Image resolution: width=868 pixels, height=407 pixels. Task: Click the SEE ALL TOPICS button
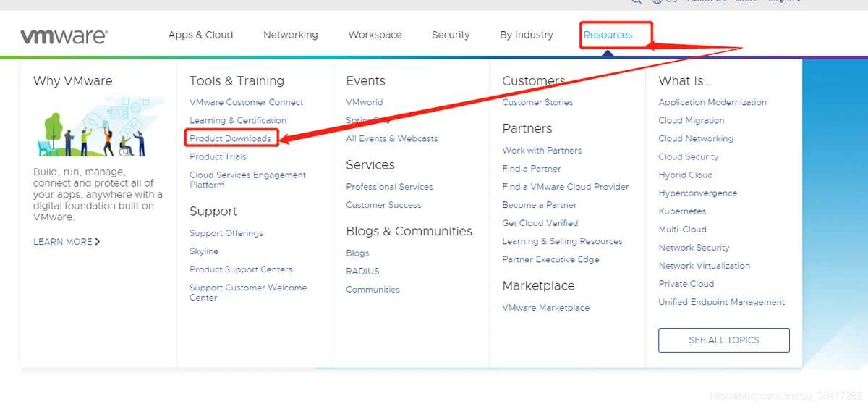[724, 340]
